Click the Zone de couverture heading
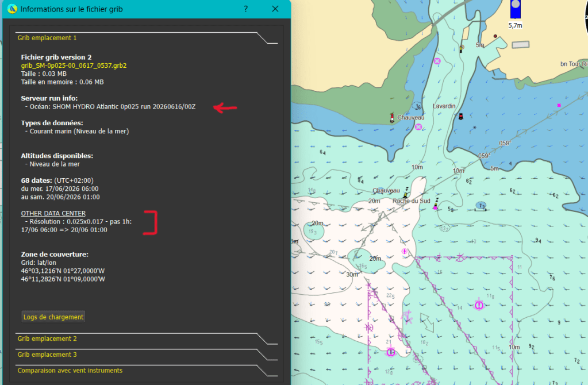Image resolution: width=588 pixels, height=385 pixels. (x=55, y=254)
